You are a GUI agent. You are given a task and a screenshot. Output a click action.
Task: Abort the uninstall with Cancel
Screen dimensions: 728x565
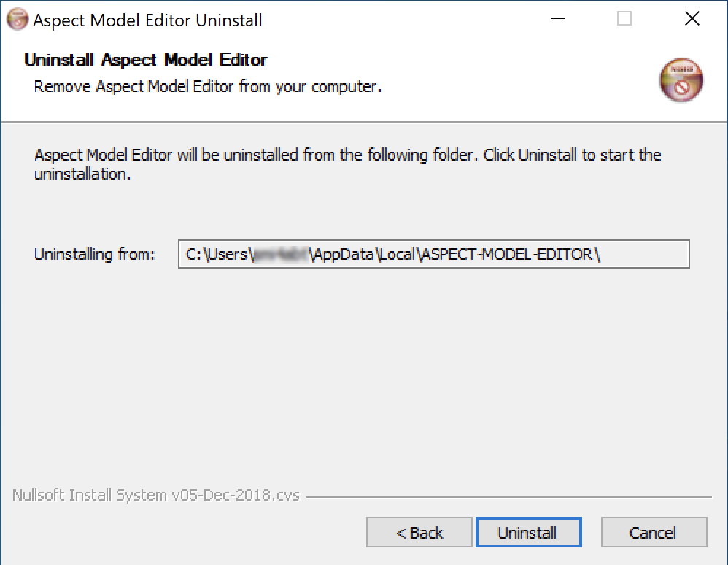654,533
